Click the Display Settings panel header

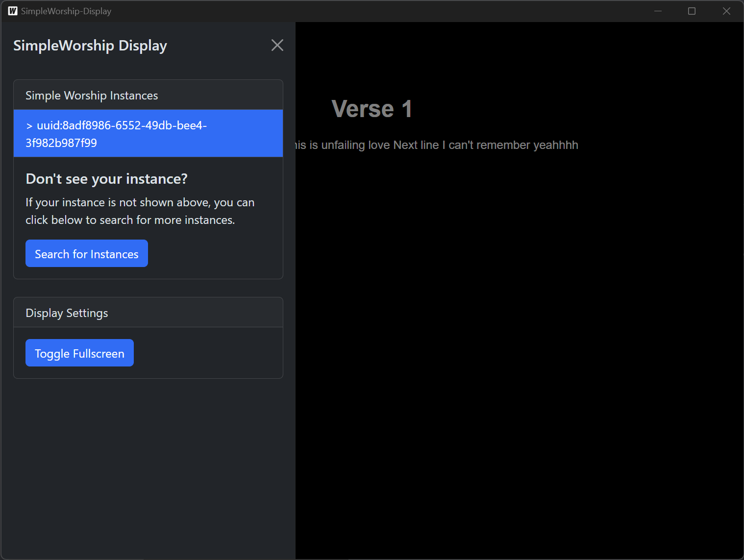coord(67,313)
